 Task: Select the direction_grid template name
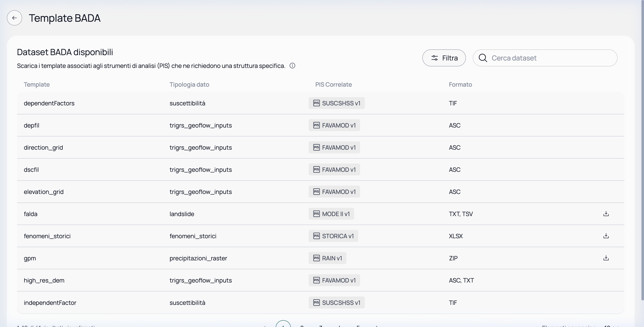(x=43, y=148)
